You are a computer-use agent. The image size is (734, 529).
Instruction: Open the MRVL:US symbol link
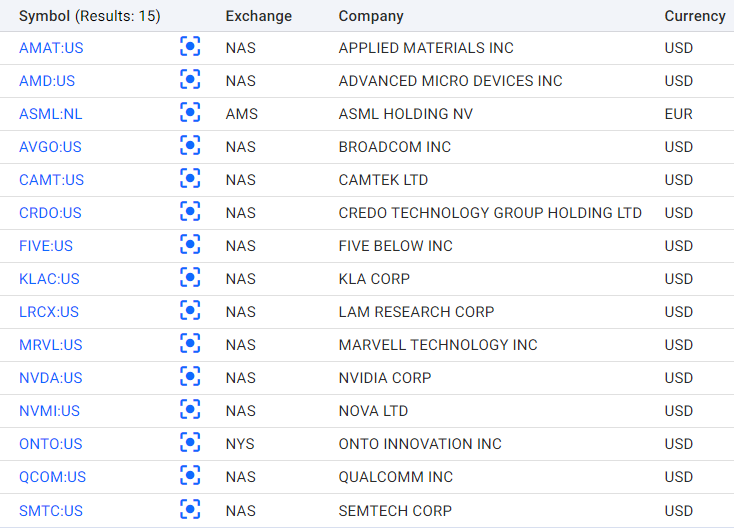51,345
